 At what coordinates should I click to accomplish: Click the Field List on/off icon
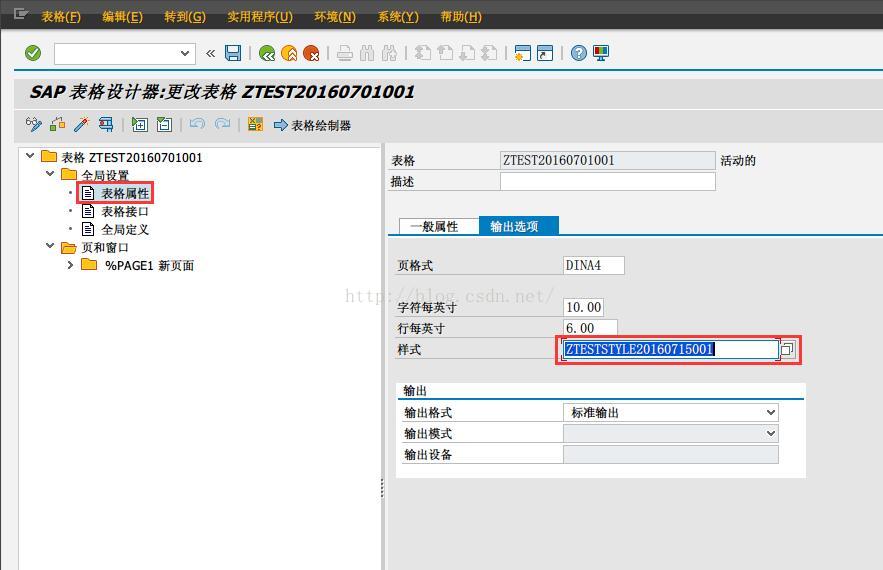(255, 124)
